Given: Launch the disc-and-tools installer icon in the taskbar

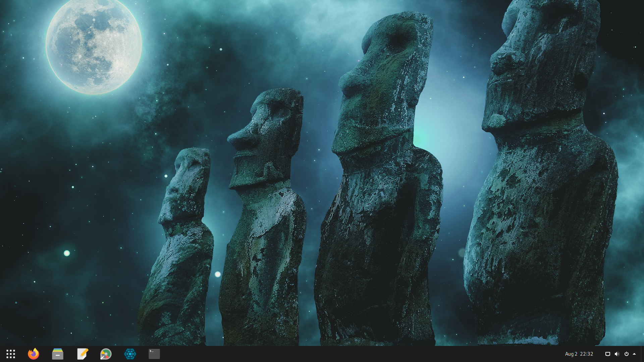Looking at the screenshot, I should (x=106, y=354).
